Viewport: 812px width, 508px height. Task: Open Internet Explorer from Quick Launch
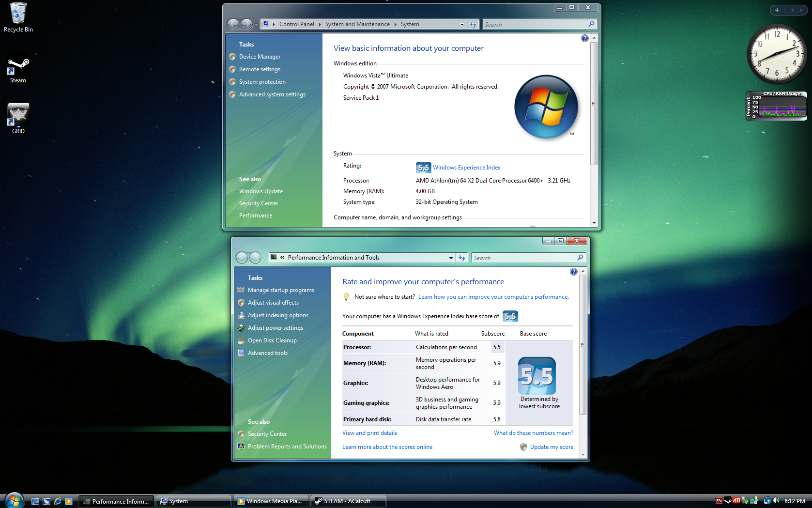pos(58,501)
